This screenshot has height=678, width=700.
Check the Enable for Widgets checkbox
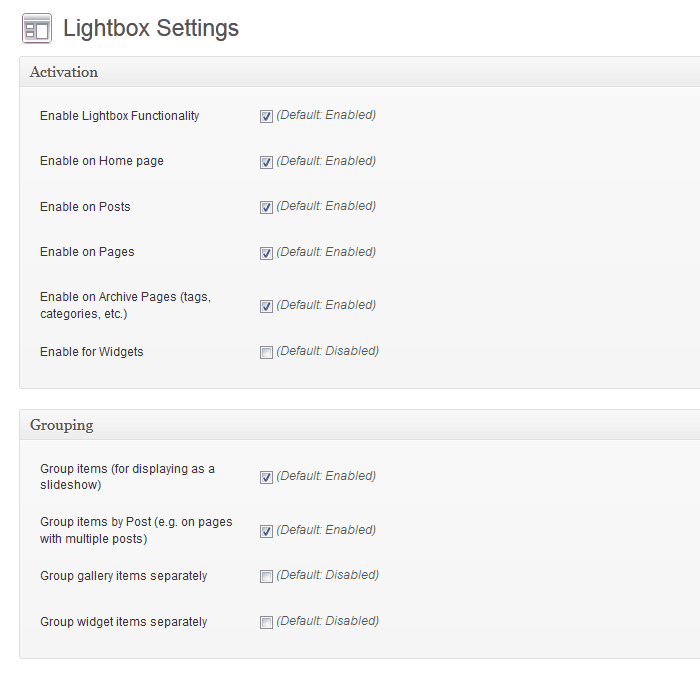[266, 352]
